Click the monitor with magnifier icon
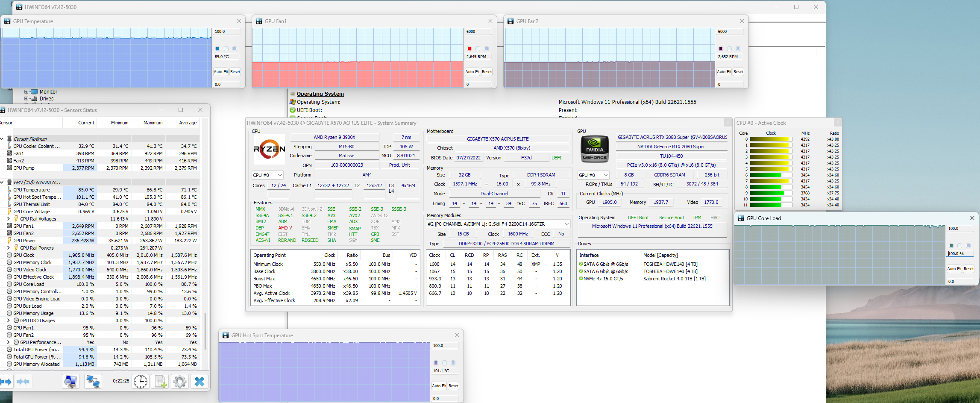The width and height of the screenshot is (980, 403). 71,381
